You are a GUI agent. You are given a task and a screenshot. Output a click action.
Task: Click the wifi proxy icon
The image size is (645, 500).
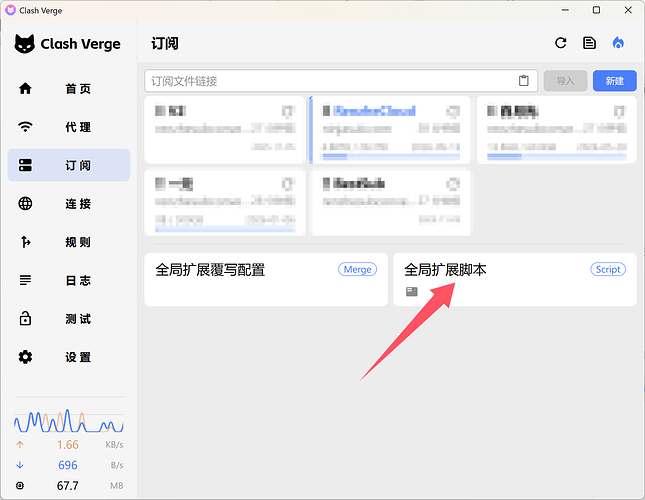pos(25,127)
